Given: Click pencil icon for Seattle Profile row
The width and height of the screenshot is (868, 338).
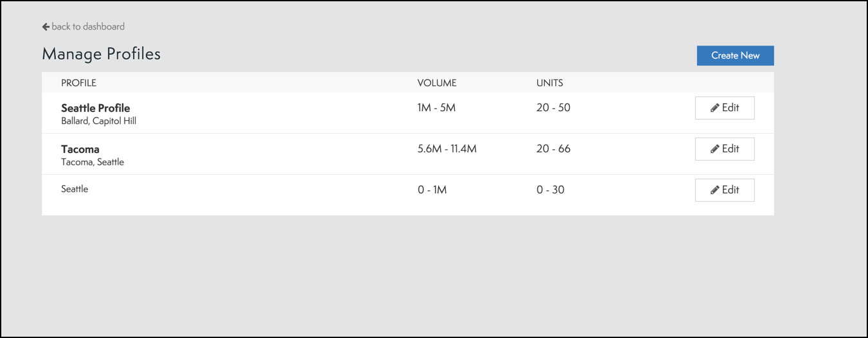Looking at the screenshot, I should 714,109.
